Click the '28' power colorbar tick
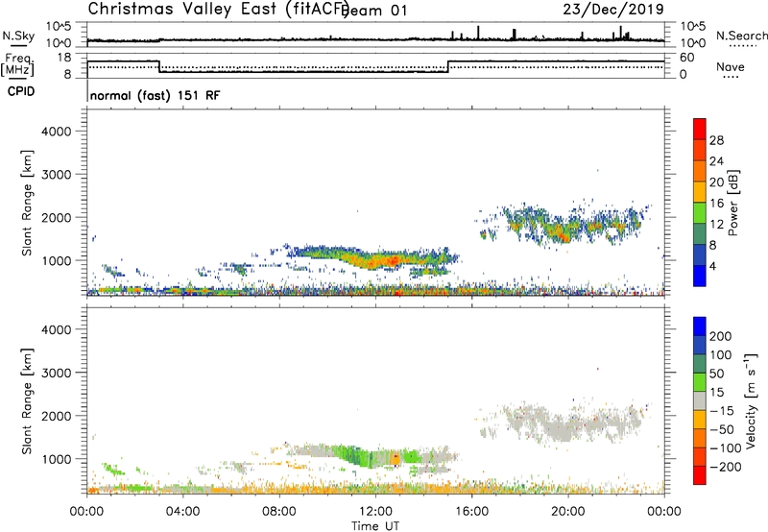 716,140
